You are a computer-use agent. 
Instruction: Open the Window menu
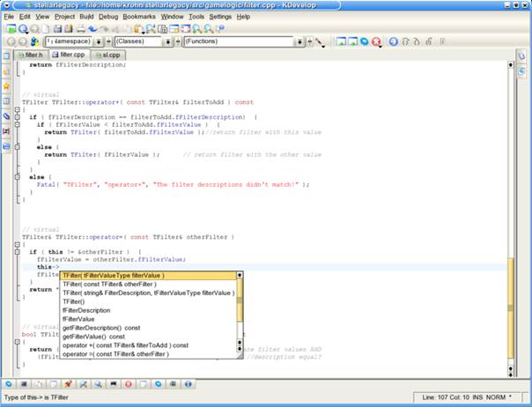(x=172, y=17)
